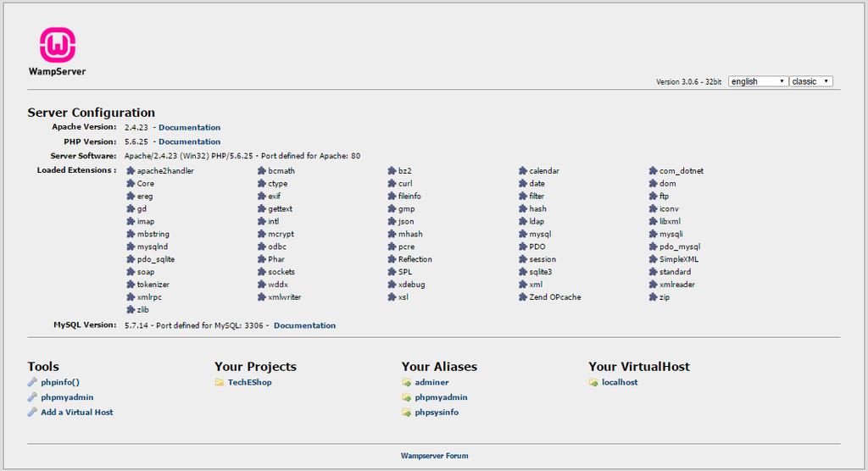The height and width of the screenshot is (471, 868).
Task: Click the puzzle icon beside apache2handler
Action: [x=131, y=170]
